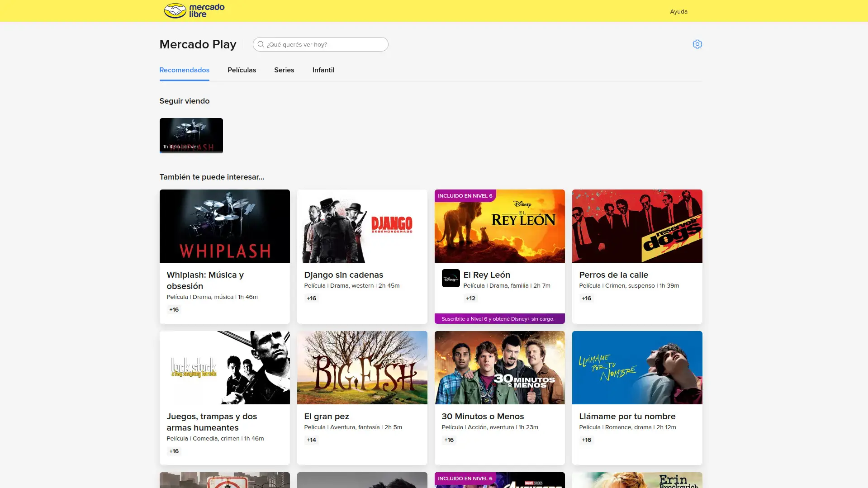Viewport: 868px width, 488px height.
Task: Click the 'El gran pez' title
Action: tap(326, 417)
